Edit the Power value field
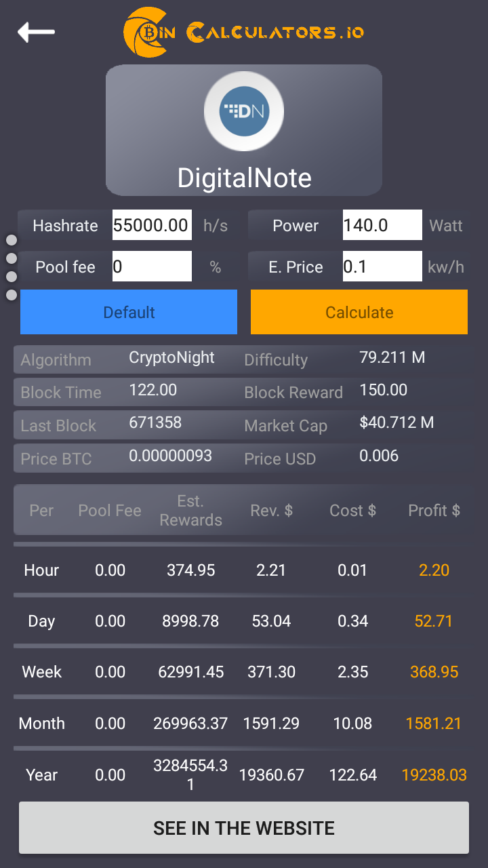488x868 pixels. tap(382, 226)
